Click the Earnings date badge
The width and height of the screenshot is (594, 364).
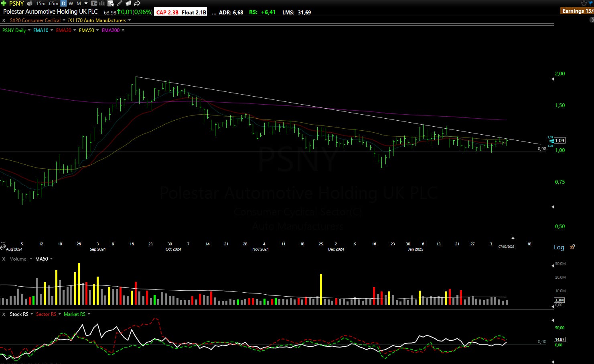(x=578, y=11)
